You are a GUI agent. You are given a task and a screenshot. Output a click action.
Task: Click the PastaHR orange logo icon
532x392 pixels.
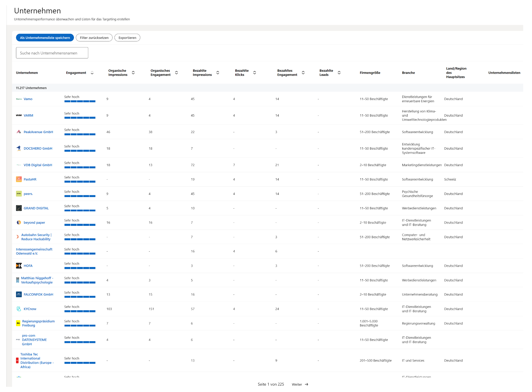pos(19,179)
